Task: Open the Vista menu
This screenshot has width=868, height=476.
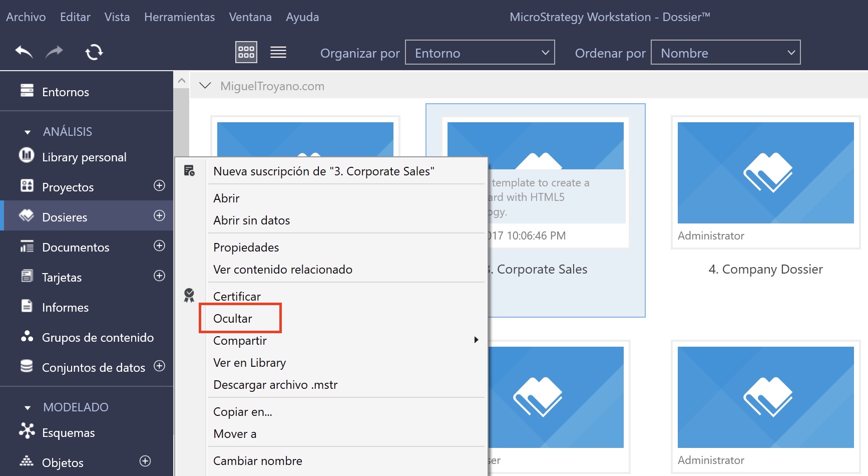Action: pyautogui.click(x=117, y=17)
